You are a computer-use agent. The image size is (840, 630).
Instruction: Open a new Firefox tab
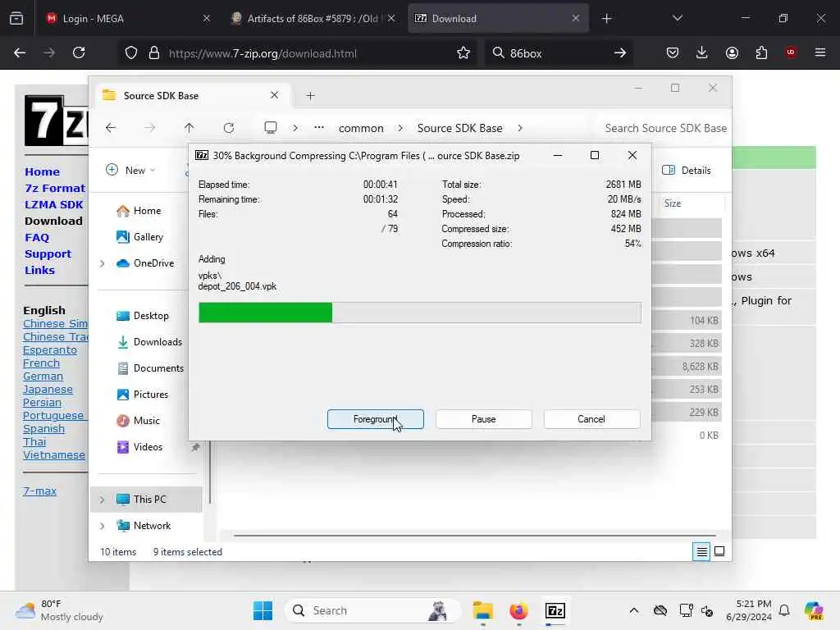point(606,19)
